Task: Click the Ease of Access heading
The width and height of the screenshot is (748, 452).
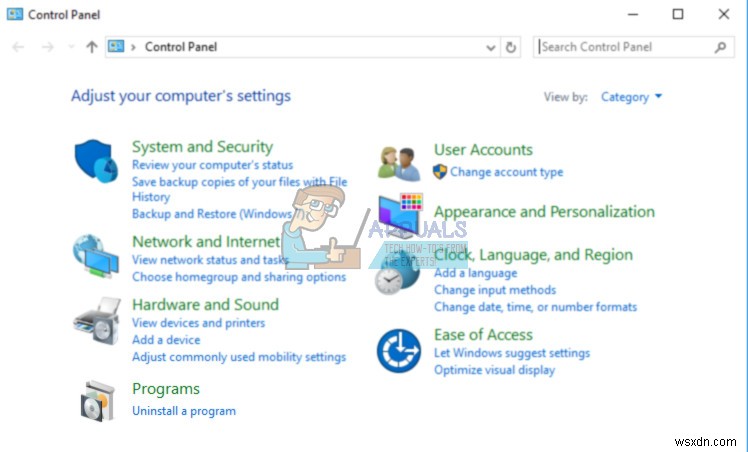Action: tap(483, 335)
